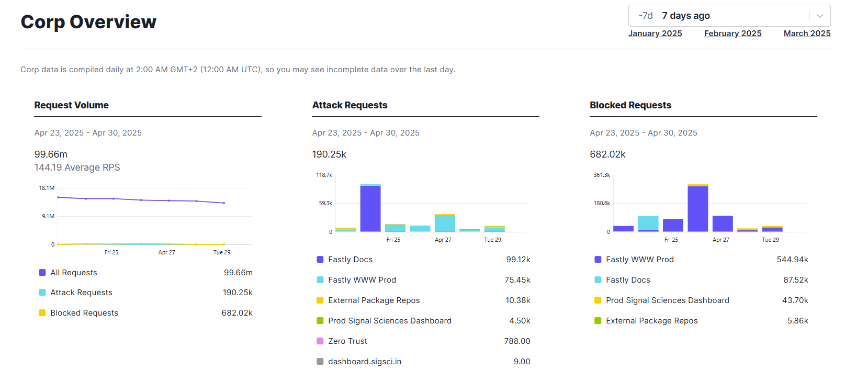Click External Package Repos label in Blocked Requests legend

click(x=652, y=321)
